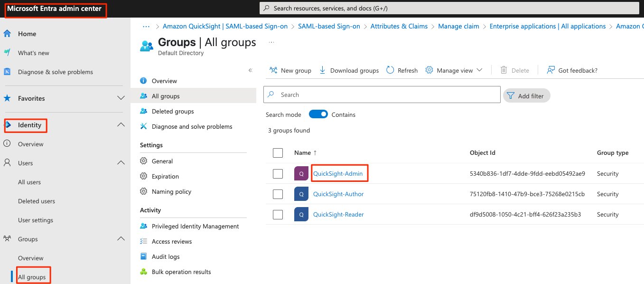Open User settings in sidebar
Viewport: 644px width, 284px height.
pyautogui.click(x=36, y=220)
